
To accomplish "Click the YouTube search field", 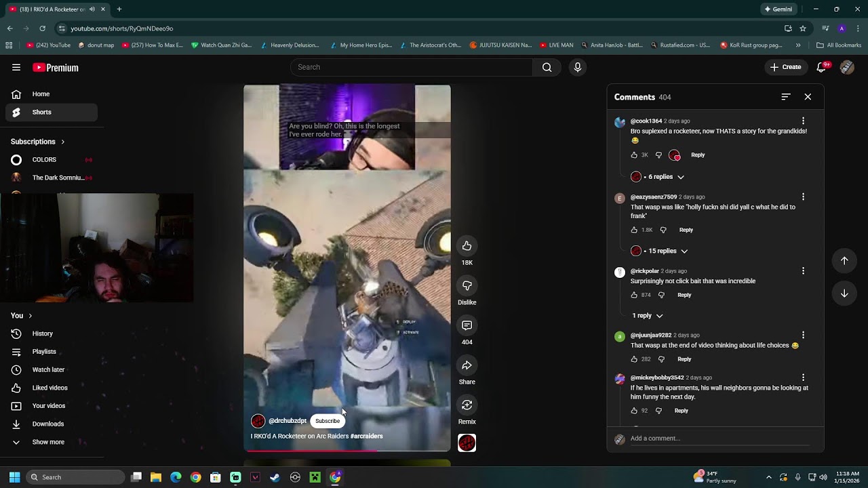I will tap(412, 67).
